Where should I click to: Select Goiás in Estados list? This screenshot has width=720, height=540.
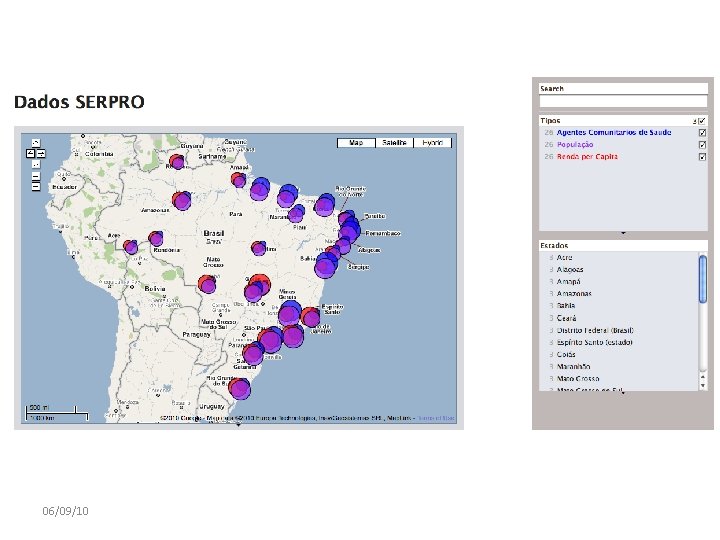coord(566,354)
